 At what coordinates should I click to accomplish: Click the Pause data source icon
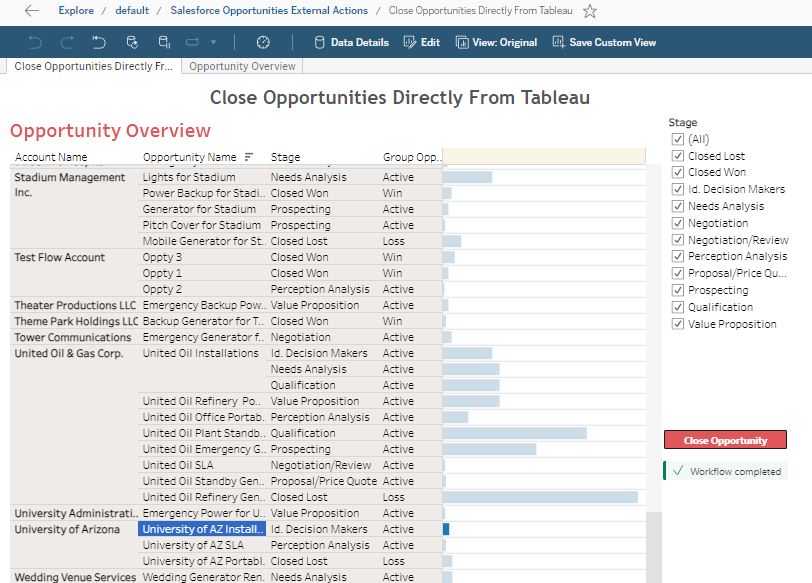(x=164, y=42)
